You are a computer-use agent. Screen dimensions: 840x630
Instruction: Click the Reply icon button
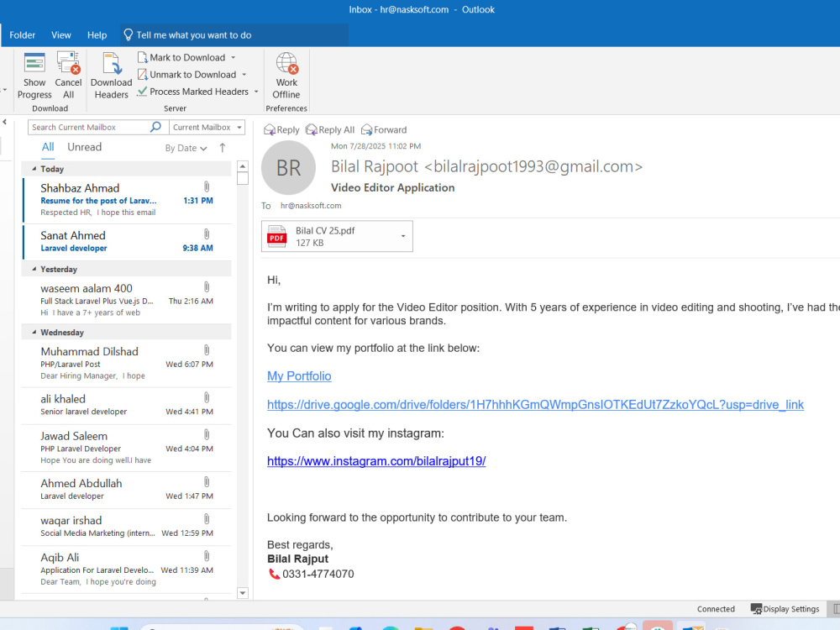click(x=281, y=129)
